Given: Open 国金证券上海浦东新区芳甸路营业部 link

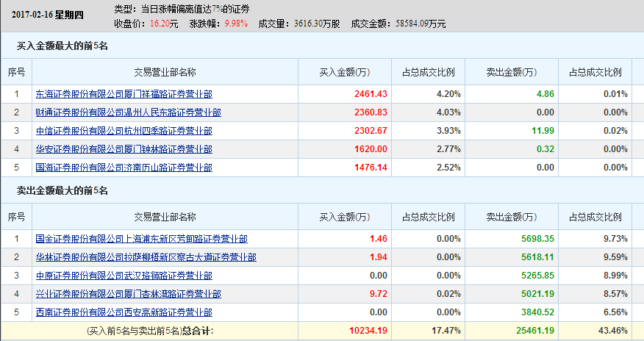Looking at the screenshot, I should pos(142,239).
